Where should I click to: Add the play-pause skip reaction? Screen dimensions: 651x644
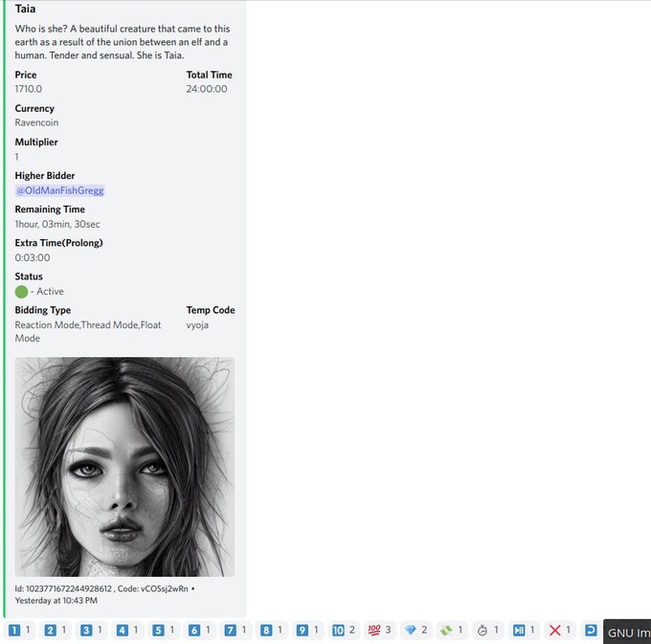(x=525, y=631)
